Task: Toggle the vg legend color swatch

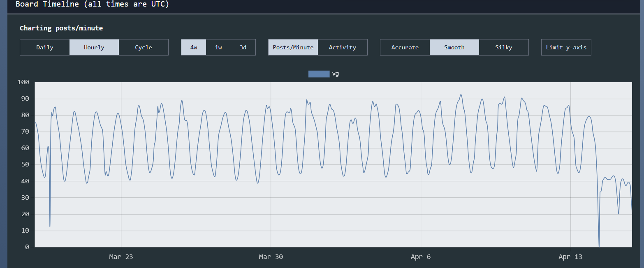Action: (319, 74)
